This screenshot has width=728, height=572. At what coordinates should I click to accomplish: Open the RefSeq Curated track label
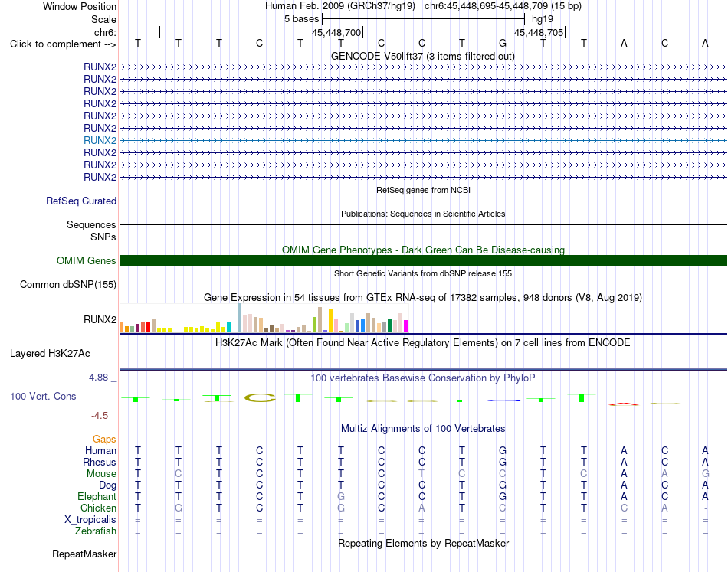pyautogui.click(x=80, y=201)
